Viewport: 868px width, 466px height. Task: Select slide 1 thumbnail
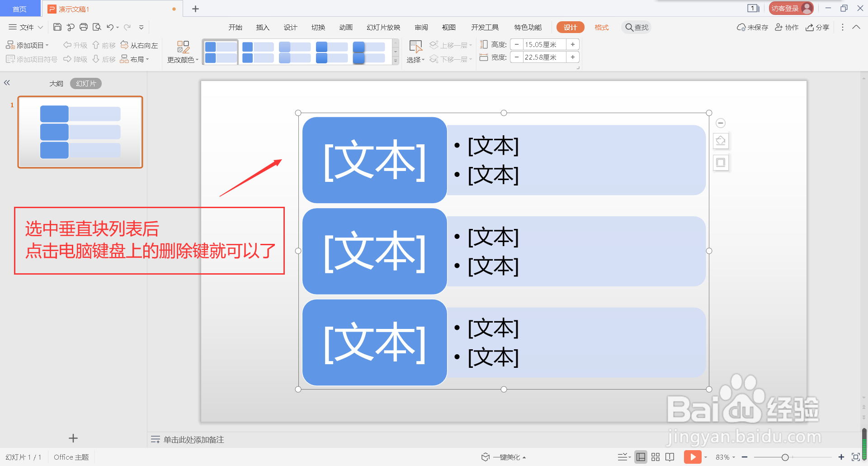[80, 132]
